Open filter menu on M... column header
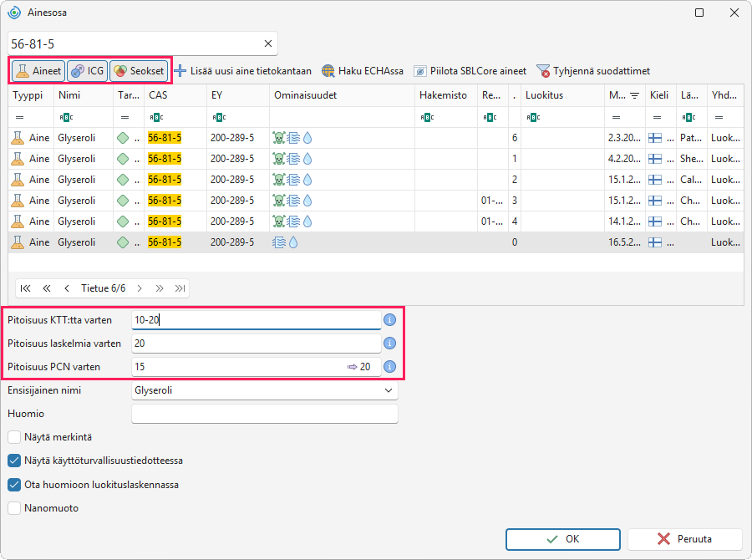The height and width of the screenshot is (560, 752). pos(634,95)
